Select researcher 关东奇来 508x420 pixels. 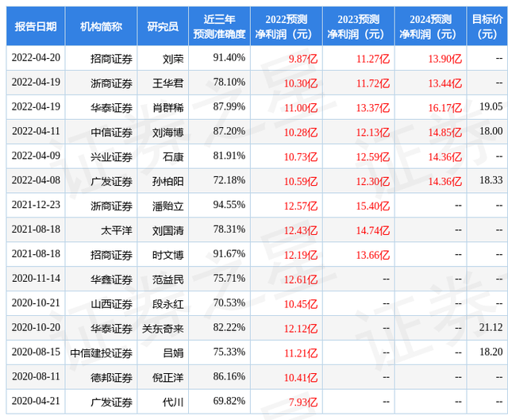coord(163,328)
